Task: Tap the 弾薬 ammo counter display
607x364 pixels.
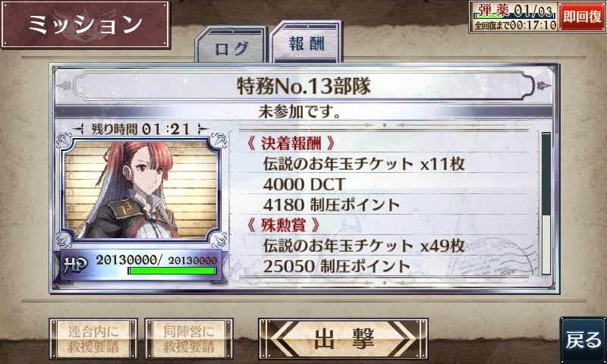Action: 514,11
